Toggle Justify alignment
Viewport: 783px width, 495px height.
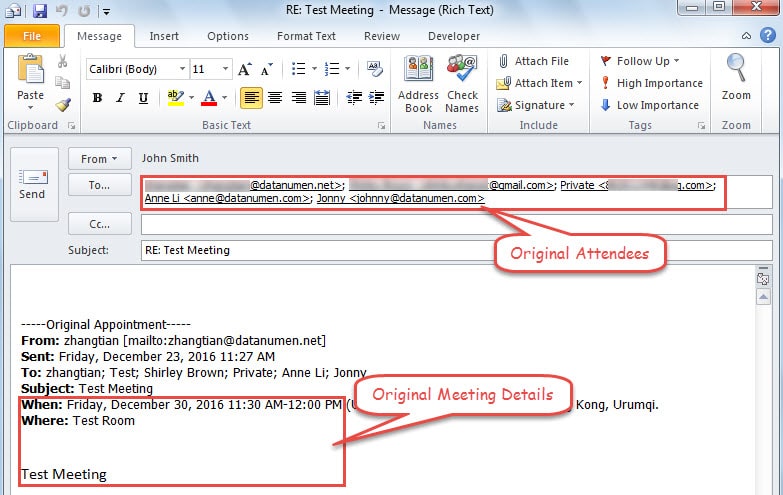pos(322,97)
